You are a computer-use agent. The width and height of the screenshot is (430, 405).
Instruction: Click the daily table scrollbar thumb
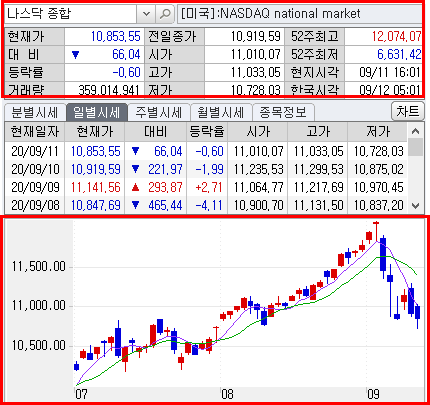click(x=415, y=147)
